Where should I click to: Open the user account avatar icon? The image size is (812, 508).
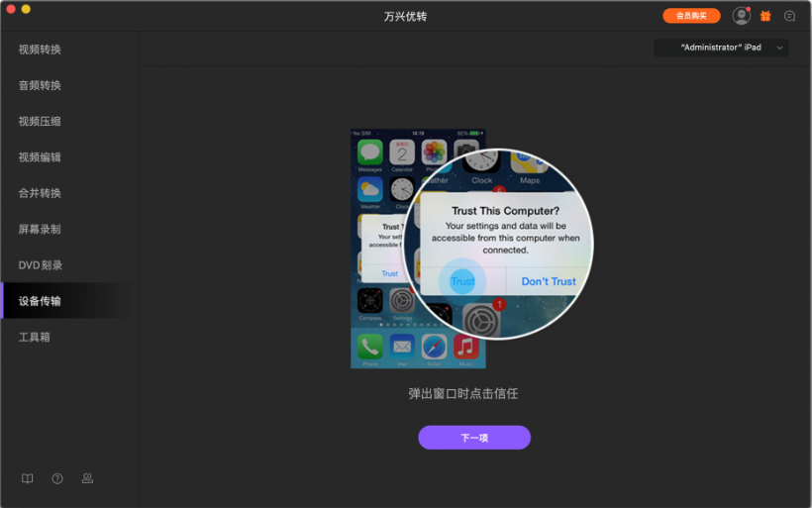[741, 16]
